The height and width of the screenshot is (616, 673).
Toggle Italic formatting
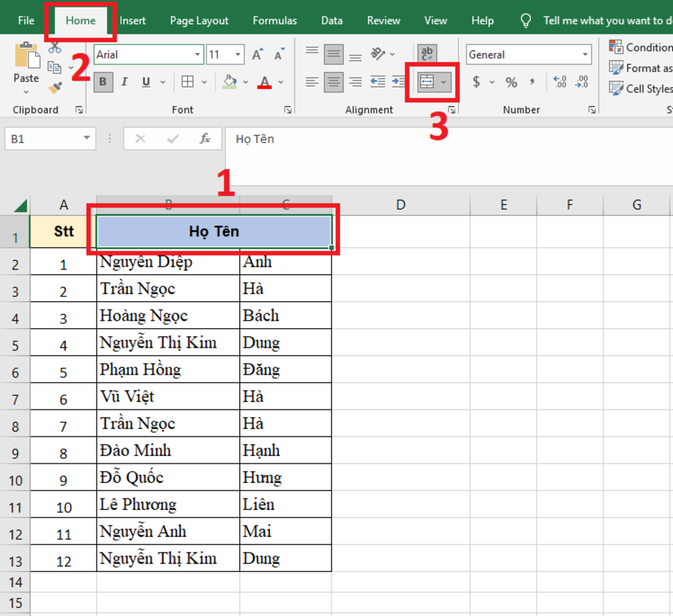click(124, 81)
